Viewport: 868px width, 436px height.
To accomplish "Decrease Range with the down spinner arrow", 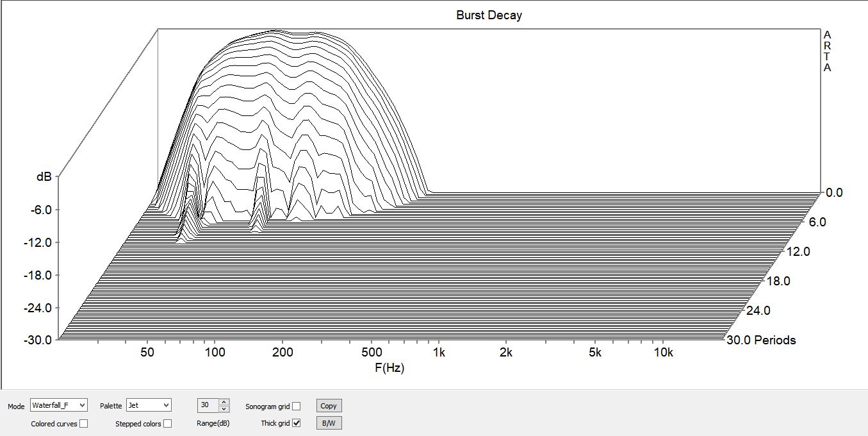I will [x=224, y=409].
